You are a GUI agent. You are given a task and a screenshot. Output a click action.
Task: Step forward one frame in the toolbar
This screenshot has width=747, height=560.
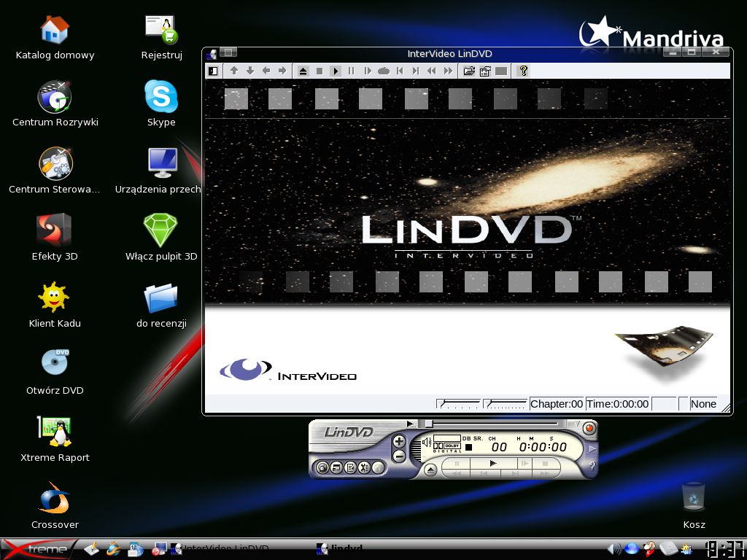[x=368, y=71]
